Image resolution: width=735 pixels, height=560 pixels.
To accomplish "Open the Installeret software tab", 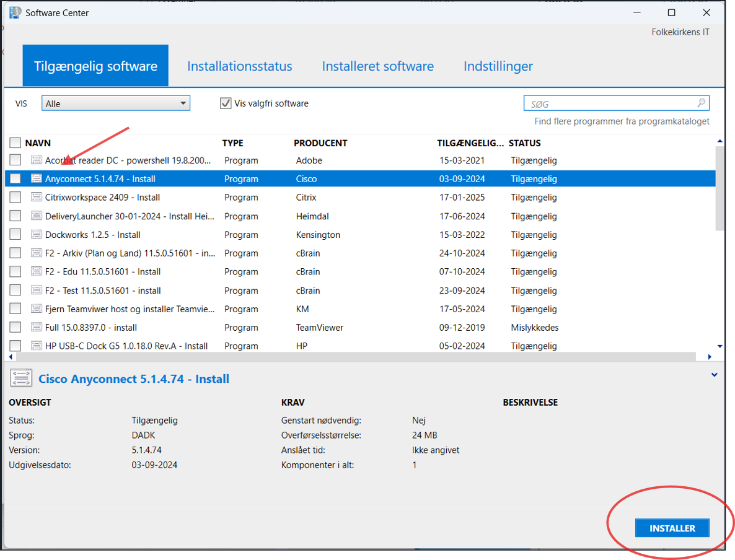I will (x=378, y=66).
